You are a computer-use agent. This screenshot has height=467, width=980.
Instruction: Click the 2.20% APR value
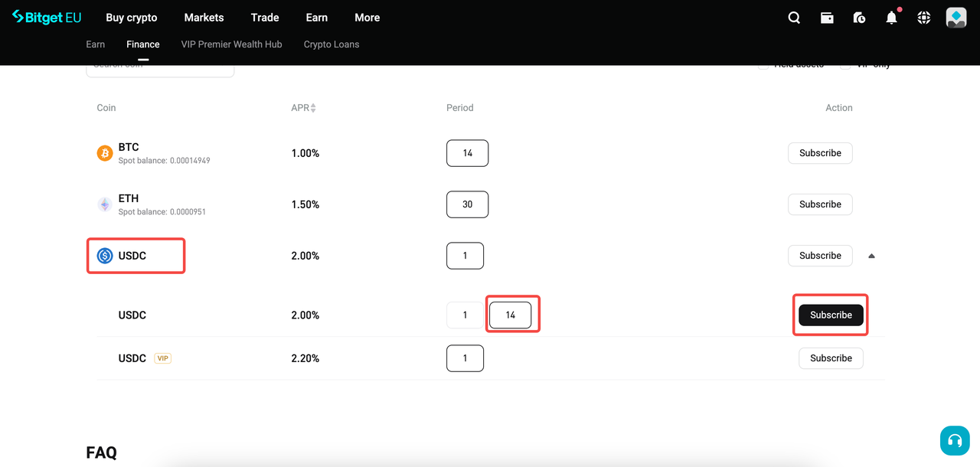[x=305, y=358]
